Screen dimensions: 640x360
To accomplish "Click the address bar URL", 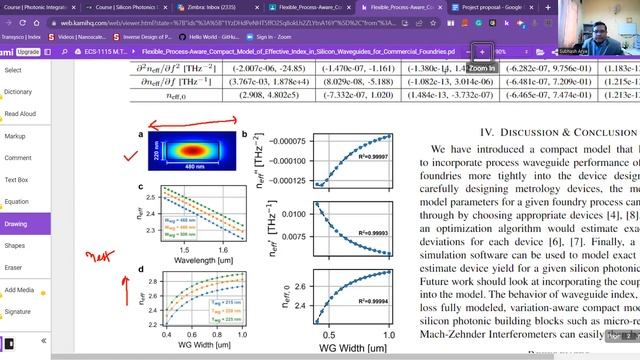I will 228,23.
